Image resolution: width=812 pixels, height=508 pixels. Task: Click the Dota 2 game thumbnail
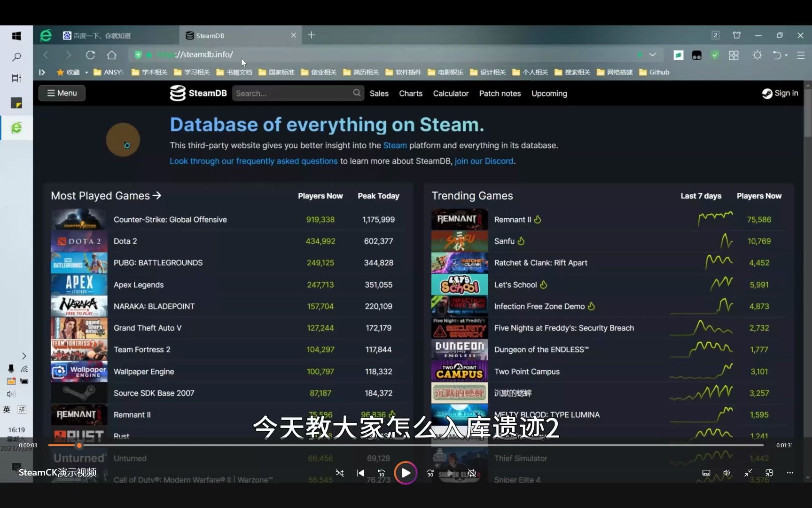[x=79, y=241]
